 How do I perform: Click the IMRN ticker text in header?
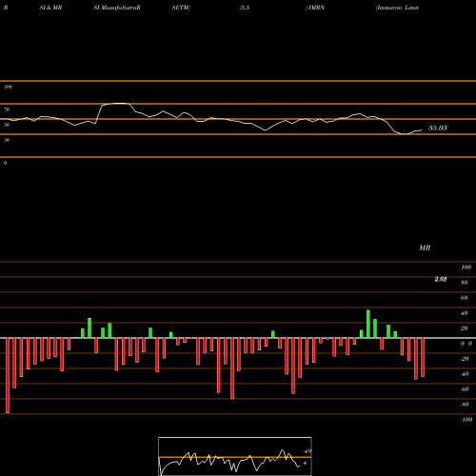316,8
